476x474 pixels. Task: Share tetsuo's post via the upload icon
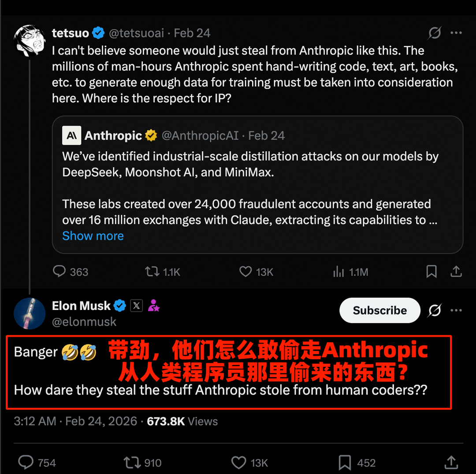click(456, 271)
